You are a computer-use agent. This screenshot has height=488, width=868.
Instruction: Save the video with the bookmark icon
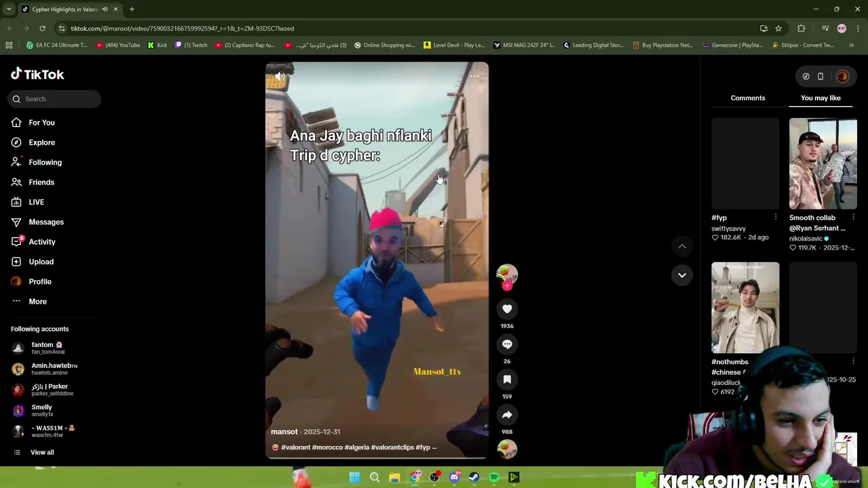[x=507, y=380]
